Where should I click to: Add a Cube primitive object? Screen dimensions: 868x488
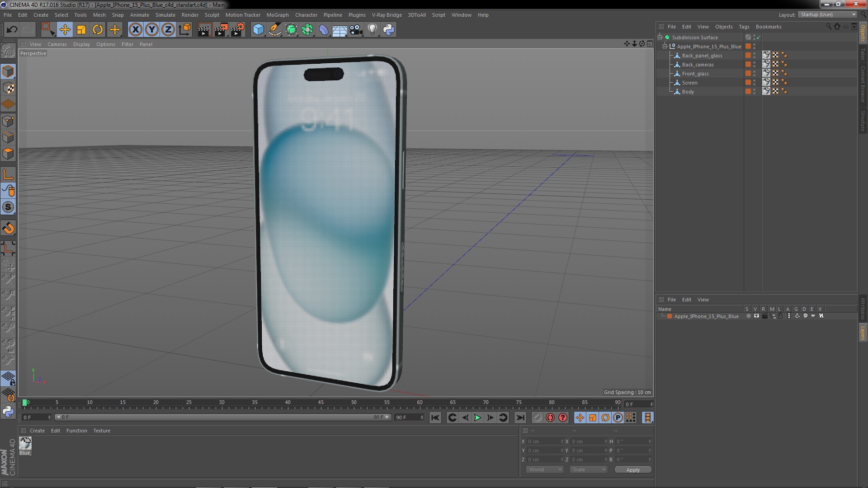258,30
